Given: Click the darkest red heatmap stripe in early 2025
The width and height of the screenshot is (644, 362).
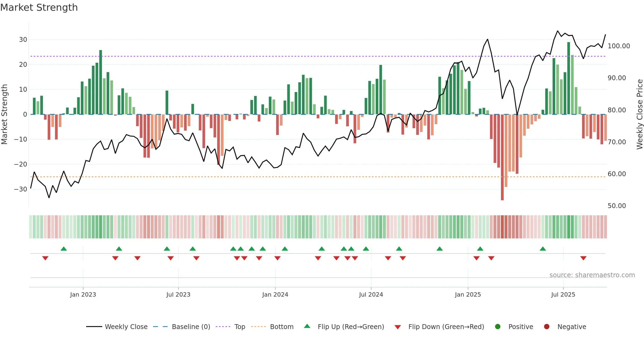Looking at the screenshot, I should tap(502, 227).
